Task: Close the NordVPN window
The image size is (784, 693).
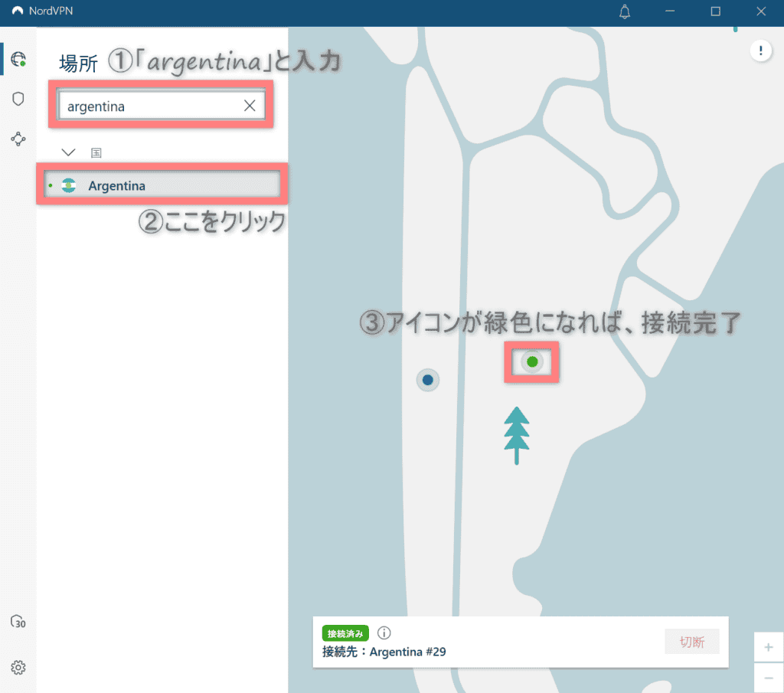Action: (761, 11)
